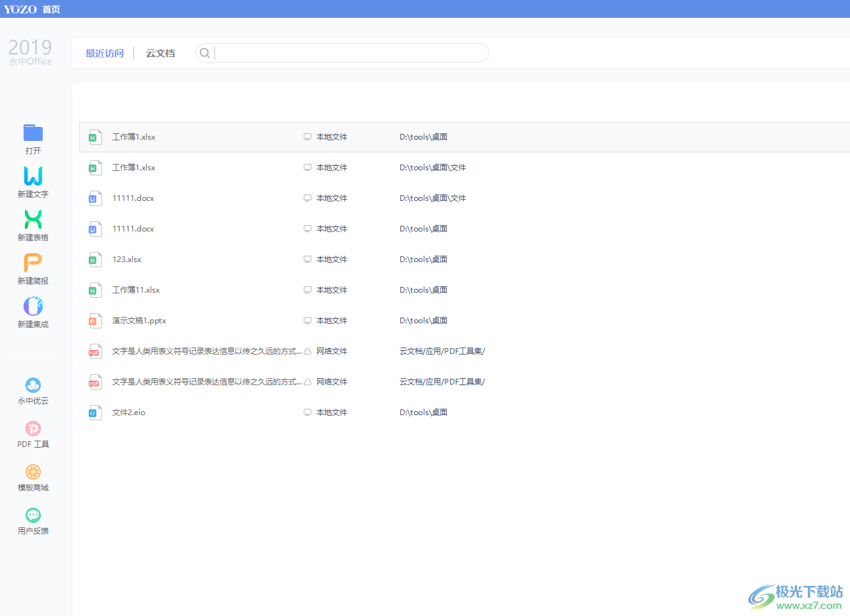The height and width of the screenshot is (616, 850).
Task: Switch to the 云文档 tab
Action: click(x=160, y=53)
